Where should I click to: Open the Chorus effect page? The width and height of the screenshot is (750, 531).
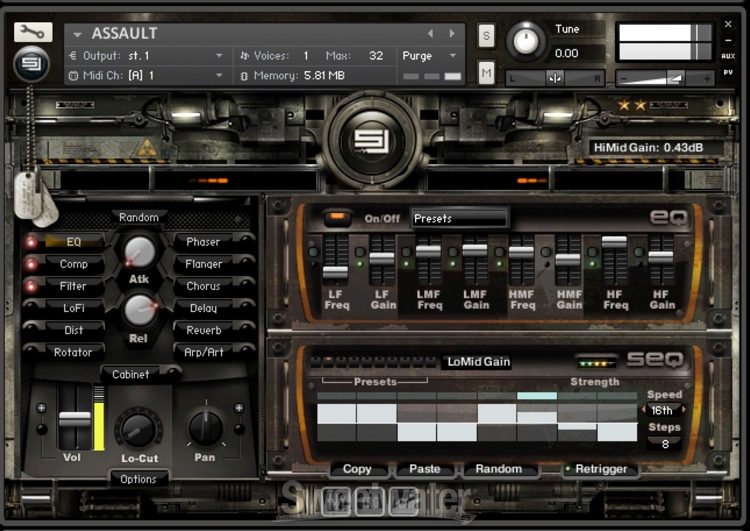(204, 286)
